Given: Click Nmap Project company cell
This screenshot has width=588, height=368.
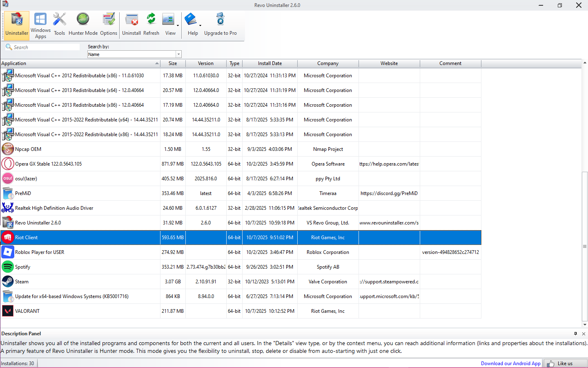Looking at the screenshot, I should tap(328, 149).
